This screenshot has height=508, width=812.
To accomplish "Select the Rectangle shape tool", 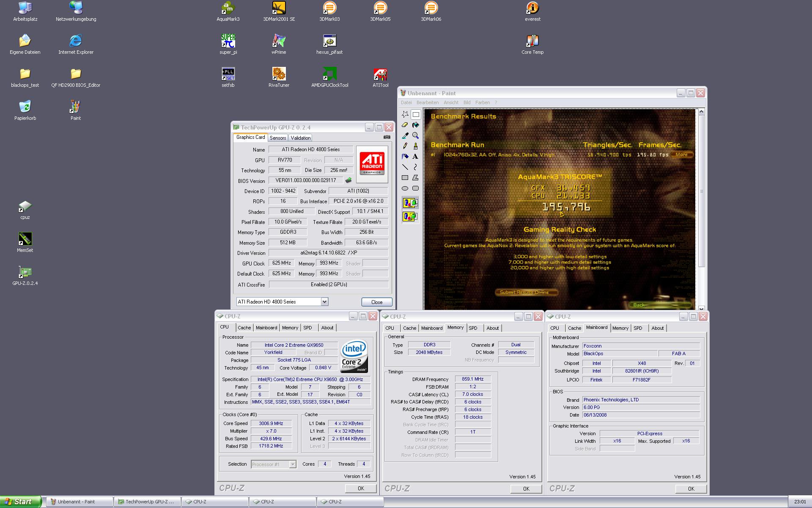I will [x=405, y=178].
